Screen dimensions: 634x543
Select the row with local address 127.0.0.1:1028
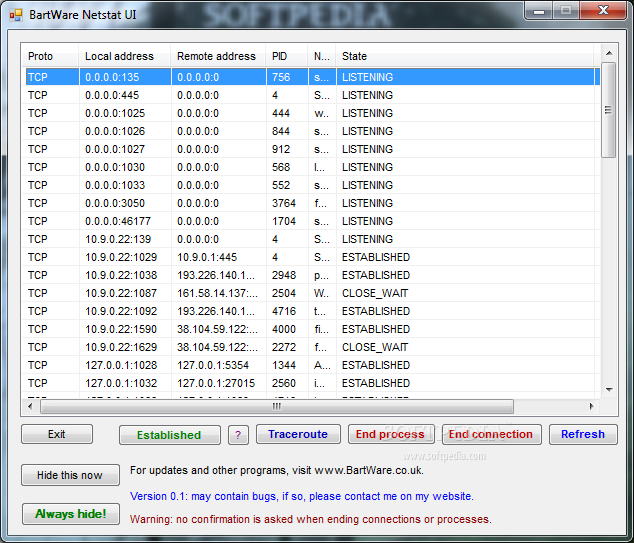coord(311,365)
